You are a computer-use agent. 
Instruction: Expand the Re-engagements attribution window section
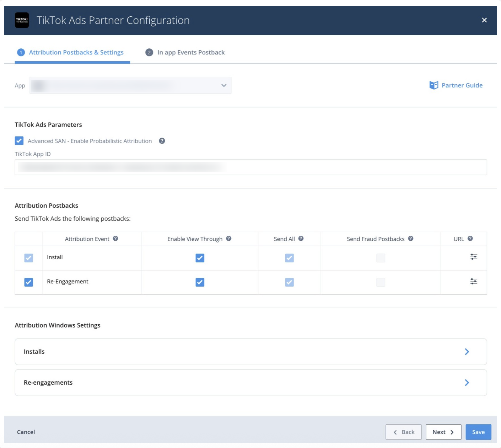click(x=251, y=383)
